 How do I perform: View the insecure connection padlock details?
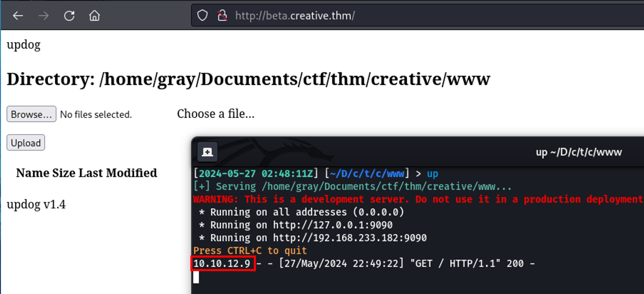(x=222, y=15)
